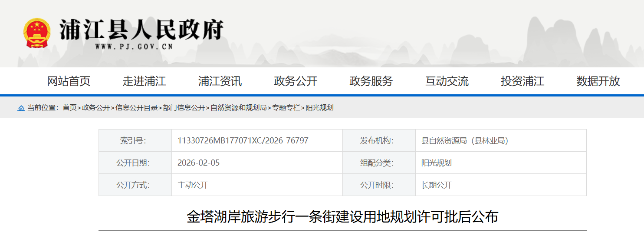Click 自然资源和规划局 breadcrumb link

tap(238, 108)
